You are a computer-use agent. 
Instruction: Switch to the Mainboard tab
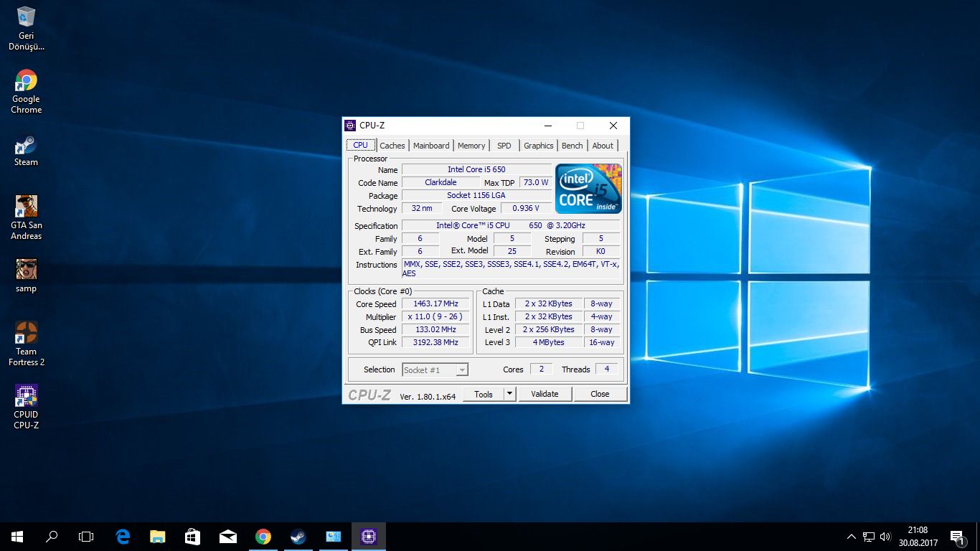(x=431, y=146)
